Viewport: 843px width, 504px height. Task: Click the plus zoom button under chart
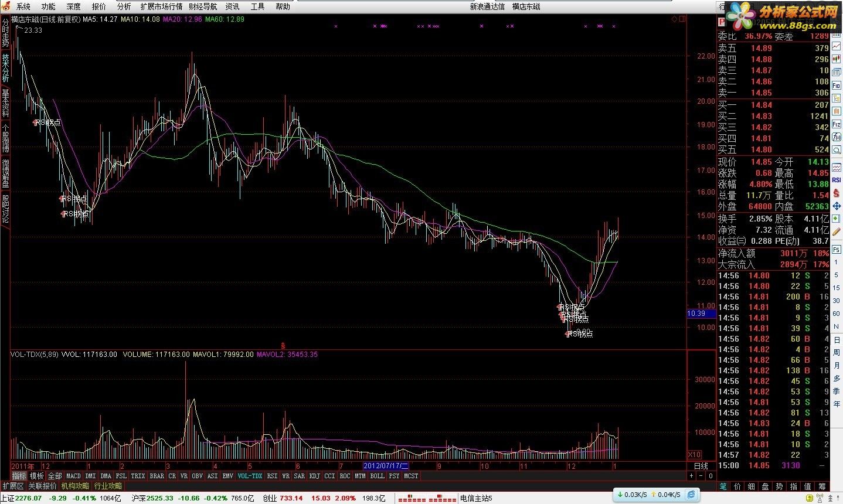coord(691,476)
